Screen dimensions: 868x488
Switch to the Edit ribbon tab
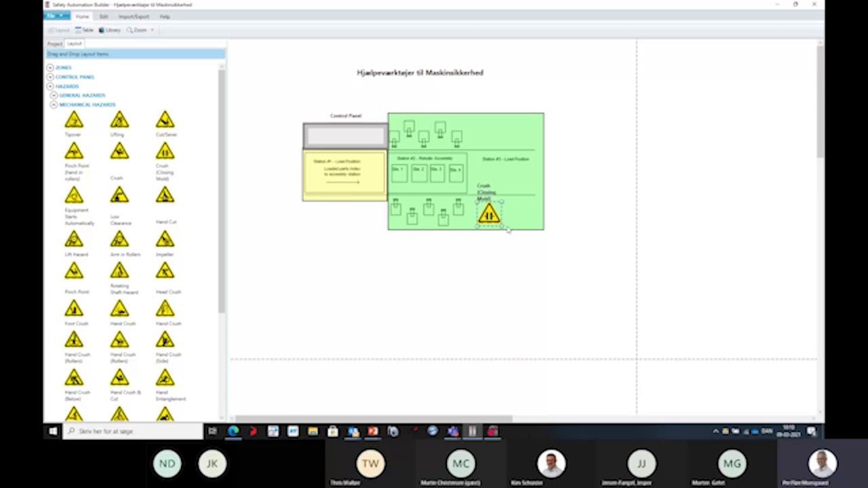pyautogui.click(x=104, y=16)
